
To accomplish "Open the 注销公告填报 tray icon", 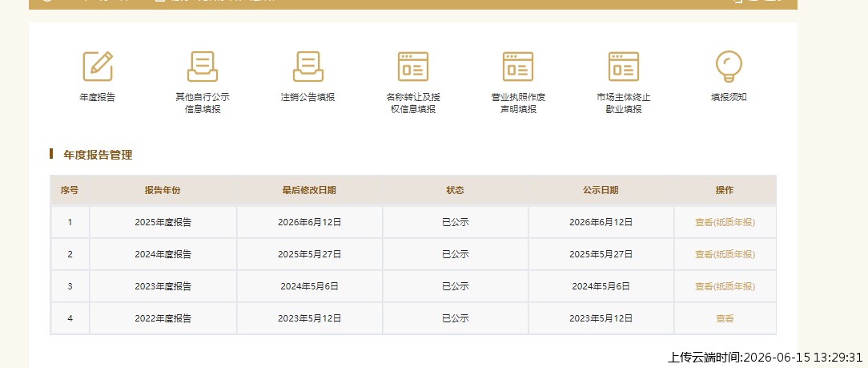I will [307, 66].
